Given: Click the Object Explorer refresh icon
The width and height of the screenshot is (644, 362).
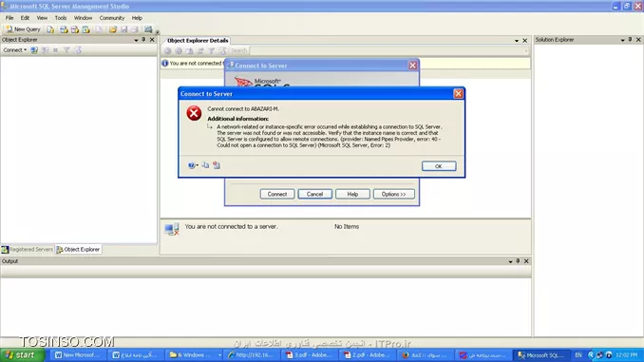Looking at the screenshot, I should (x=78, y=50).
